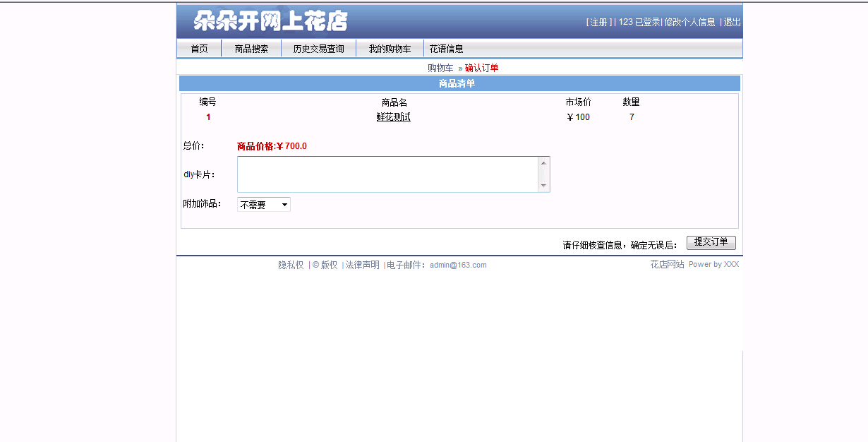Open the 法律声明 legal footer link

[362, 265]
